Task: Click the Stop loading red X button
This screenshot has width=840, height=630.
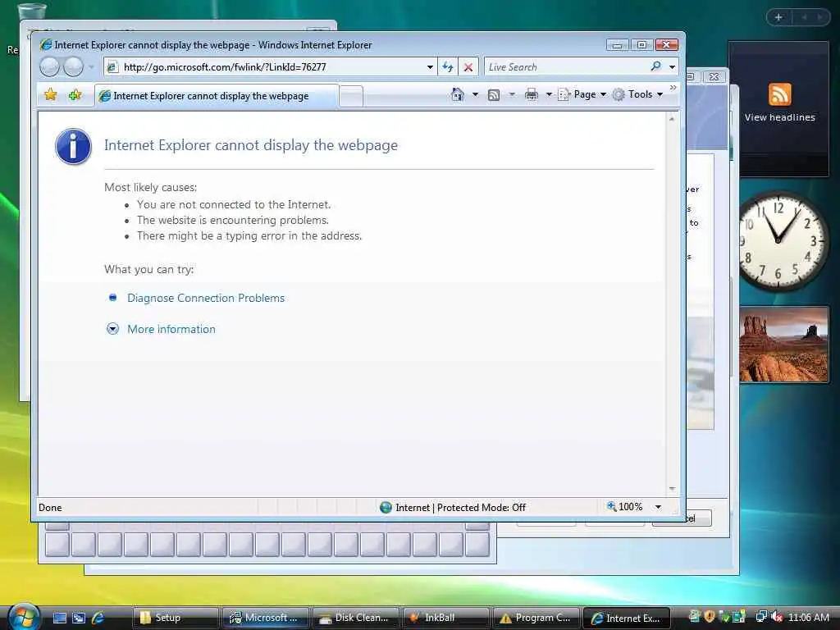Action: tap(468, 67)
